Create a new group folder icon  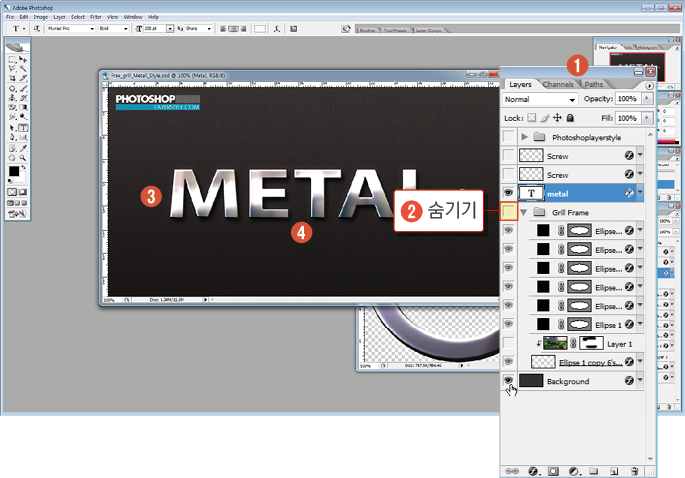coord(593,471)
